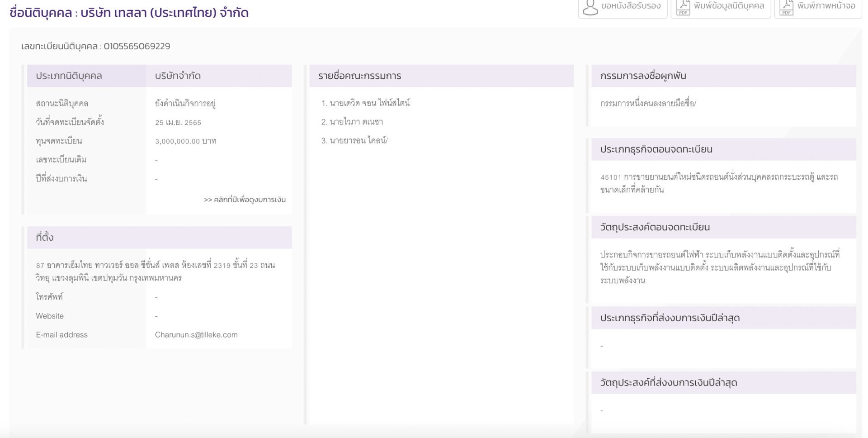Click the ที่ตั้ง address header

click(159, 238)
